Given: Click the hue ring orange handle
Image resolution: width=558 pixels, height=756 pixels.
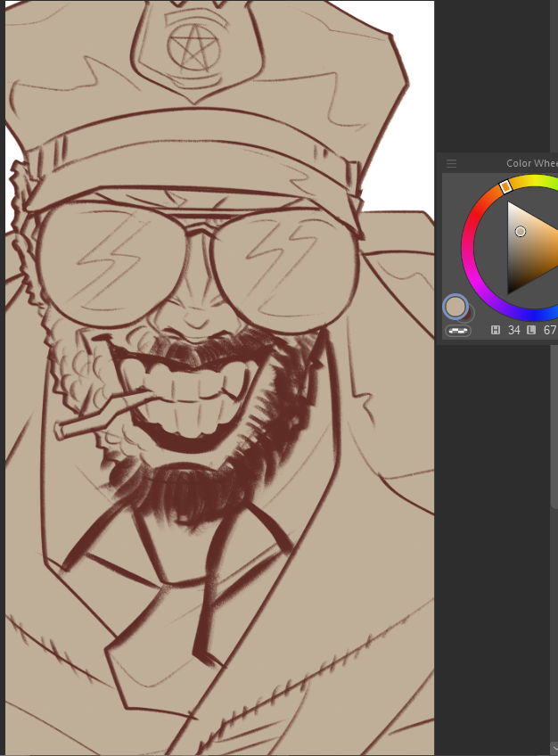Looking at the screenshot, I should (x=505, y=186).
